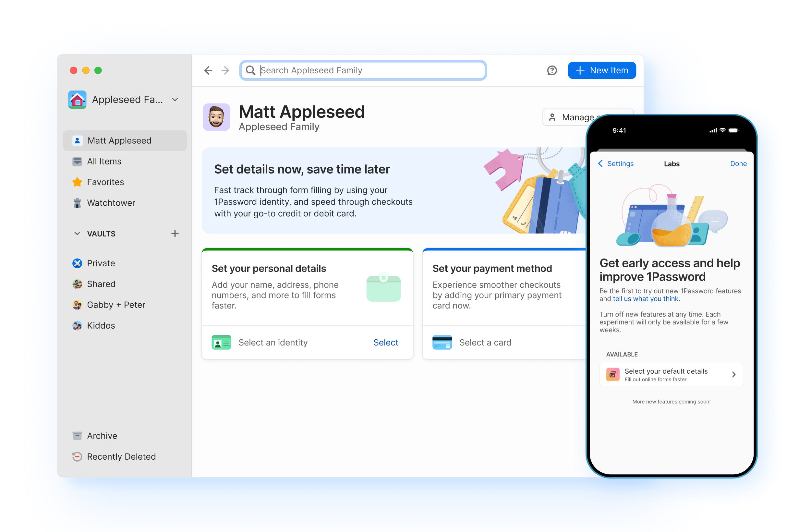Open the Archive section
The width and height of the screenshot is (811, 532).
coord(102,436)
